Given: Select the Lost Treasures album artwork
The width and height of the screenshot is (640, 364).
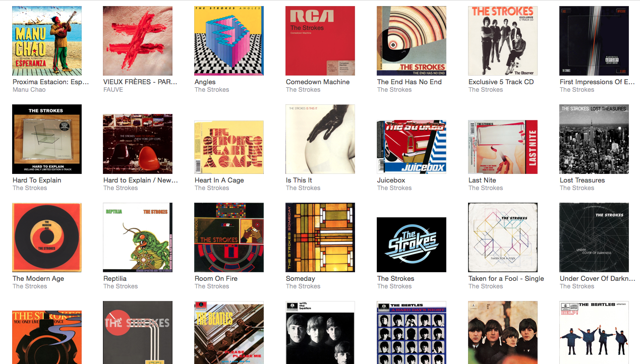Looking at the screenshot, I should pos(594,139).
